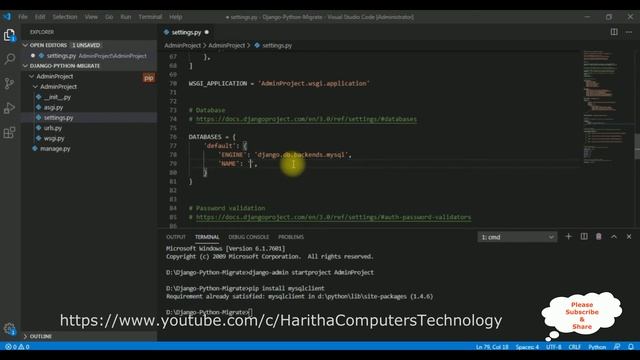Create a new terminal with plus icon
Viewport: 640px width, 360px height.
click(568, 237)
